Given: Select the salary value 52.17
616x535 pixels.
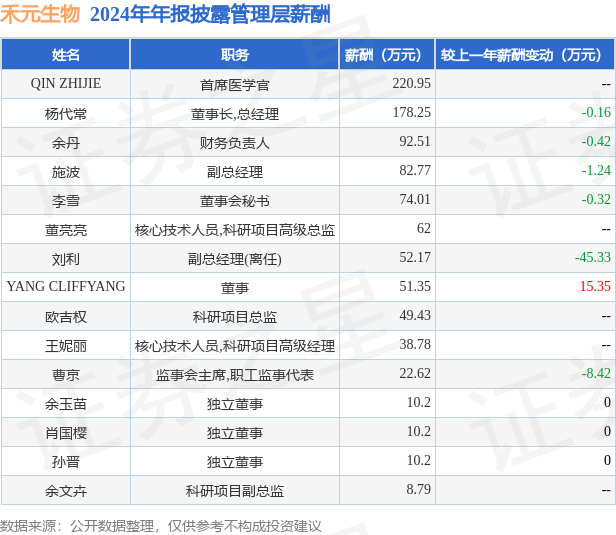Looking at the screenshot, I should (x=415, y=258).
